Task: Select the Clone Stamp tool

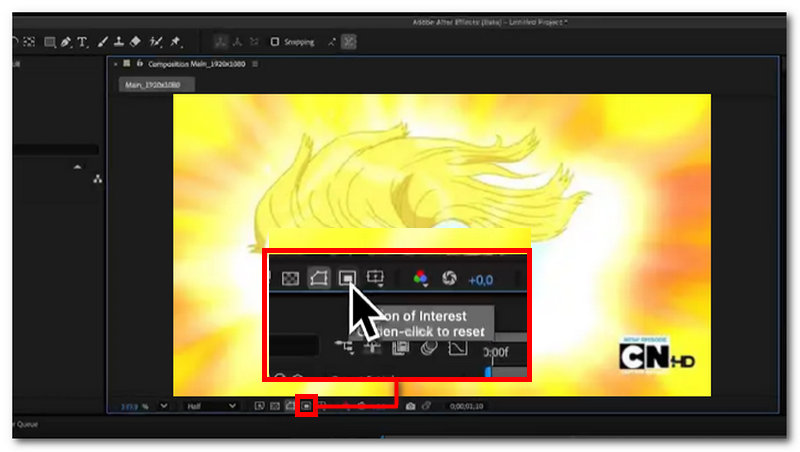Action: tap(118, 42)
